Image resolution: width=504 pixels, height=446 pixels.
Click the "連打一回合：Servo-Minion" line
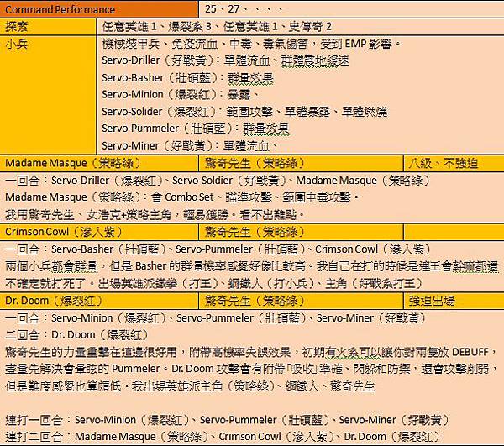[x=227, y=420]
